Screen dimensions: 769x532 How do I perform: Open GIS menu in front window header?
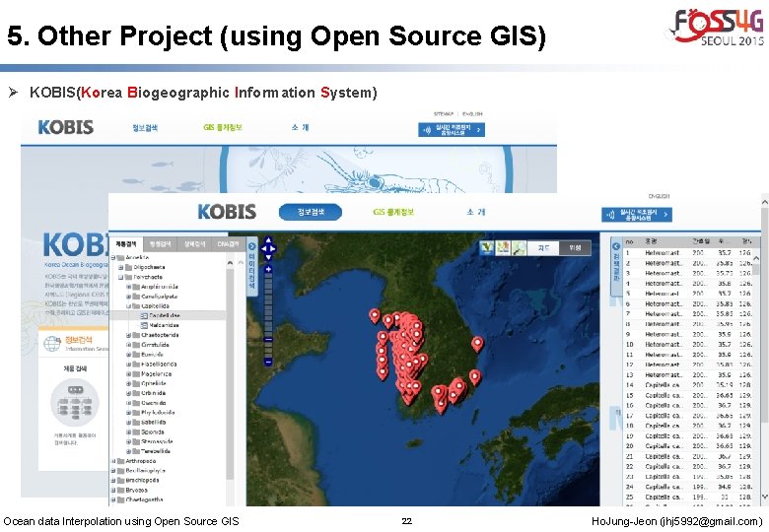tap(393, 212)
